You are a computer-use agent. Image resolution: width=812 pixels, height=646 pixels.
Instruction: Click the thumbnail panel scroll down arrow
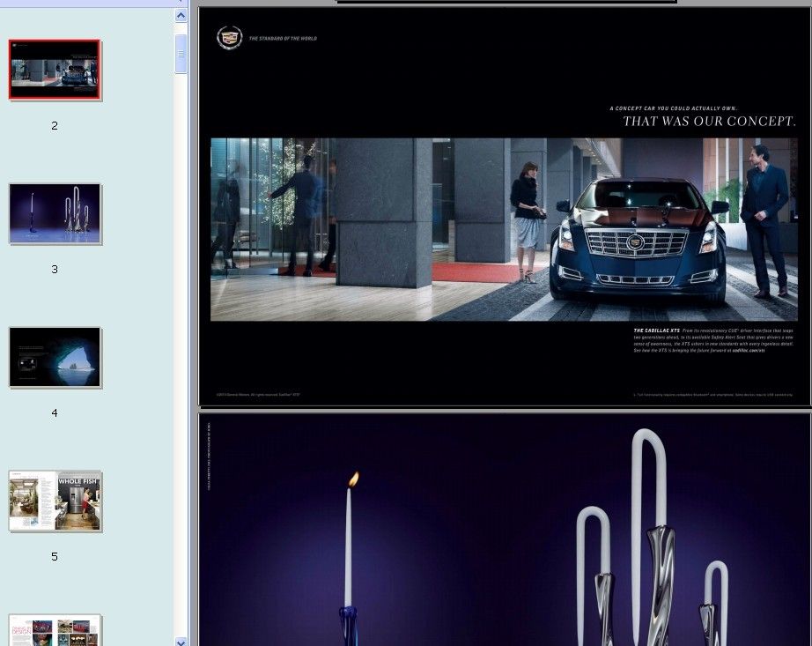181,642
